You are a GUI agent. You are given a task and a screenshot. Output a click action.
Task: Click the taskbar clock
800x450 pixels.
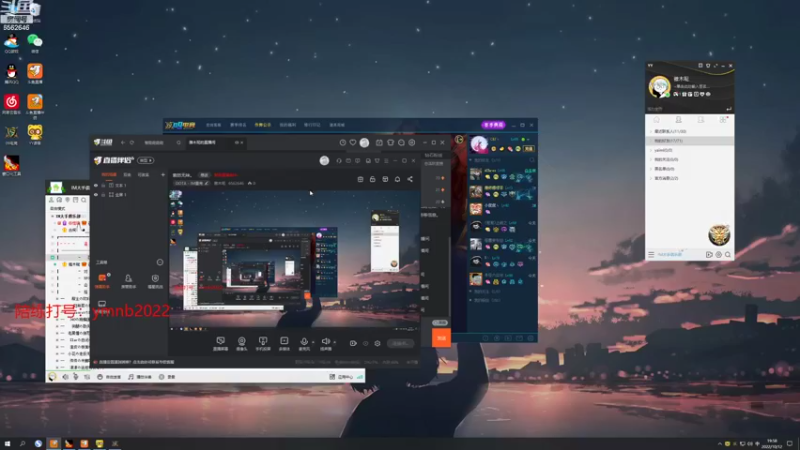[x=772, y=444]
